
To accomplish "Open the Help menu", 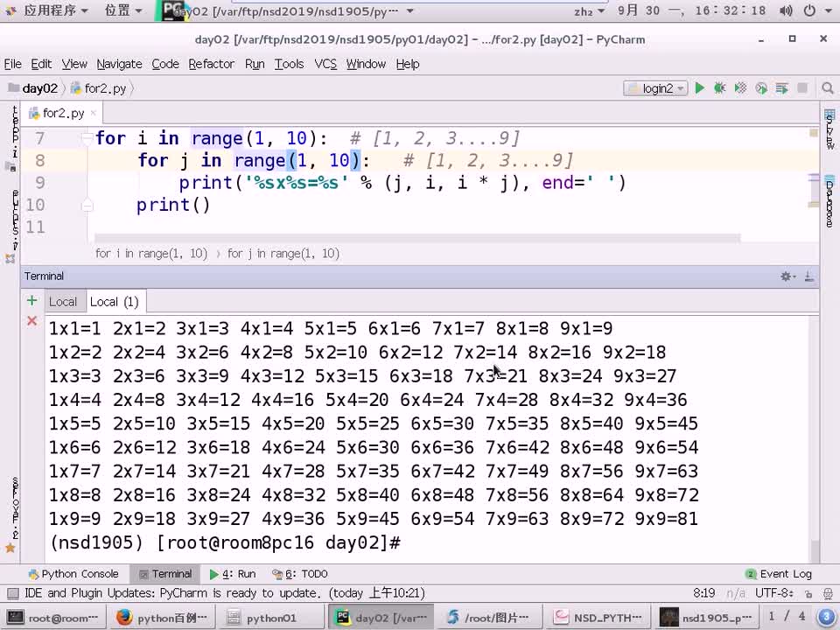I will [408, 64].
